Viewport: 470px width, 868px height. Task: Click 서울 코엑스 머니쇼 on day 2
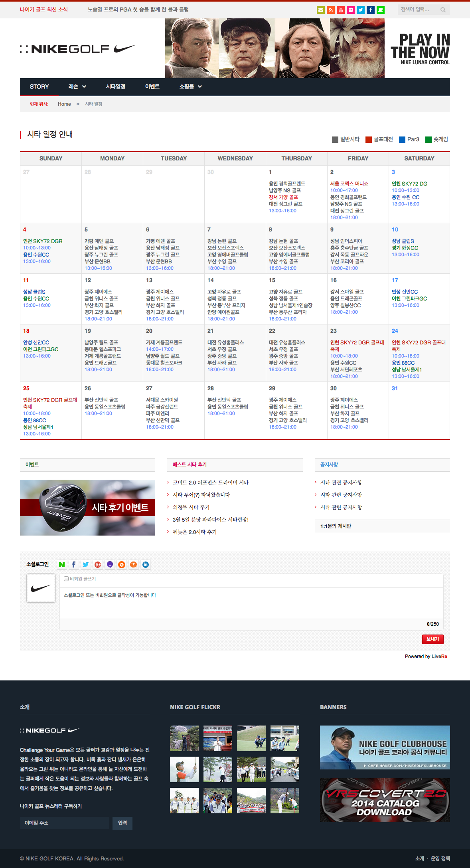[x=349, y=184]
